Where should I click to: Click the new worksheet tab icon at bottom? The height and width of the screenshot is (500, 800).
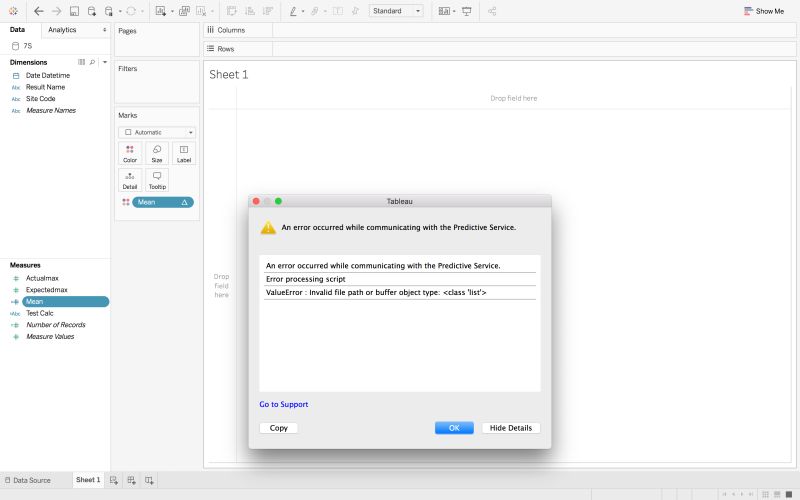pos(114,480)
